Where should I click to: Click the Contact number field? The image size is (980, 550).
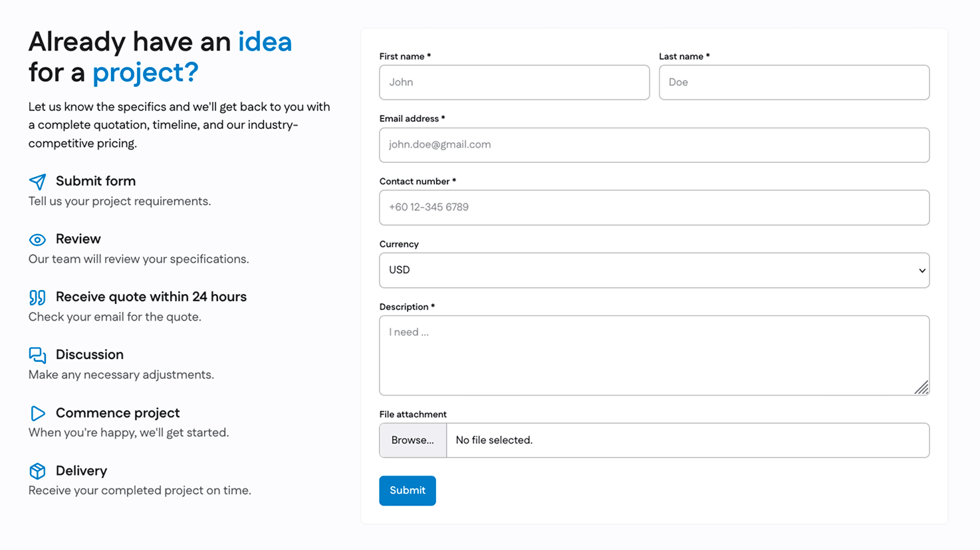[x=654, y=207]
